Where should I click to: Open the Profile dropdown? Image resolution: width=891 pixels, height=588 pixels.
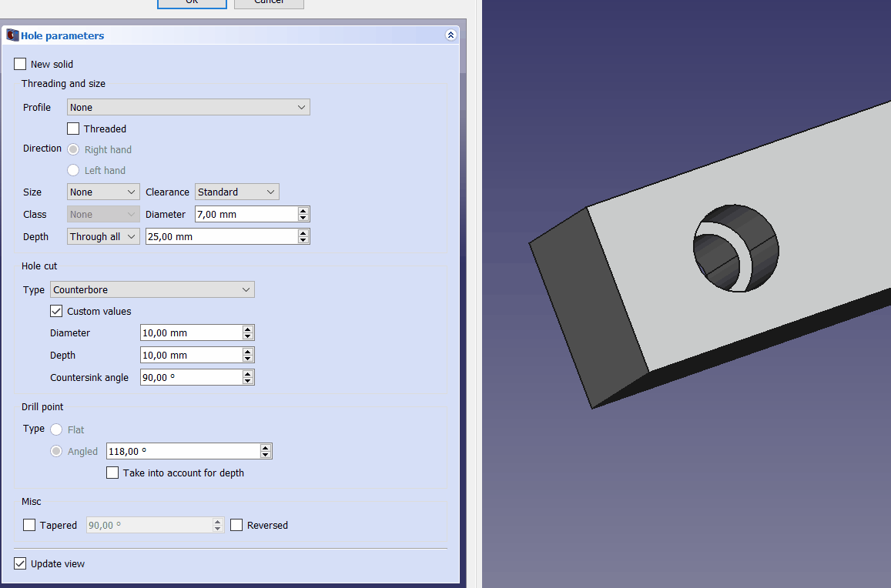[189, 108]
